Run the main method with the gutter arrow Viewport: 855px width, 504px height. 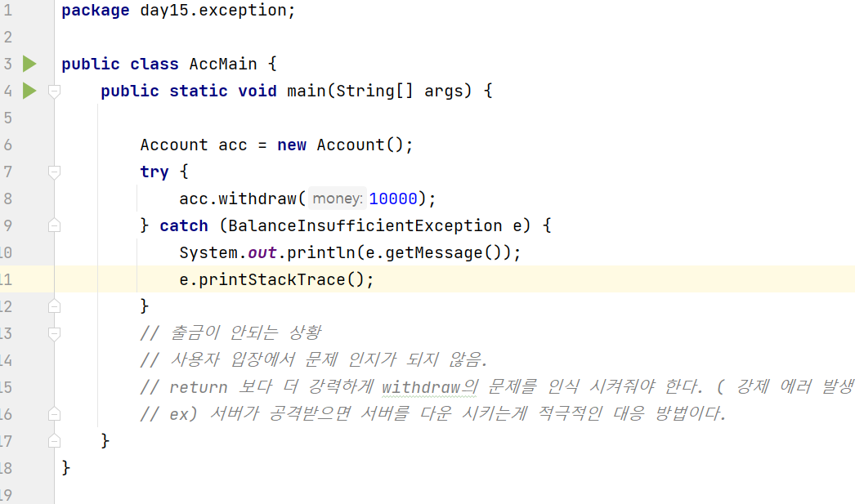click(29, 91)
